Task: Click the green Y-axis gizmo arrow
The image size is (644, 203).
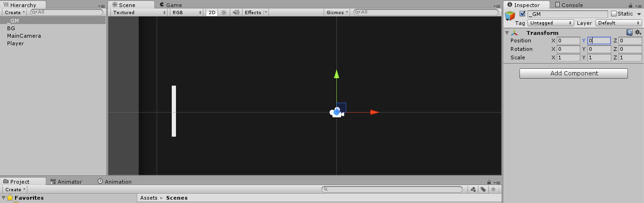Action: [x=336, y=74]
